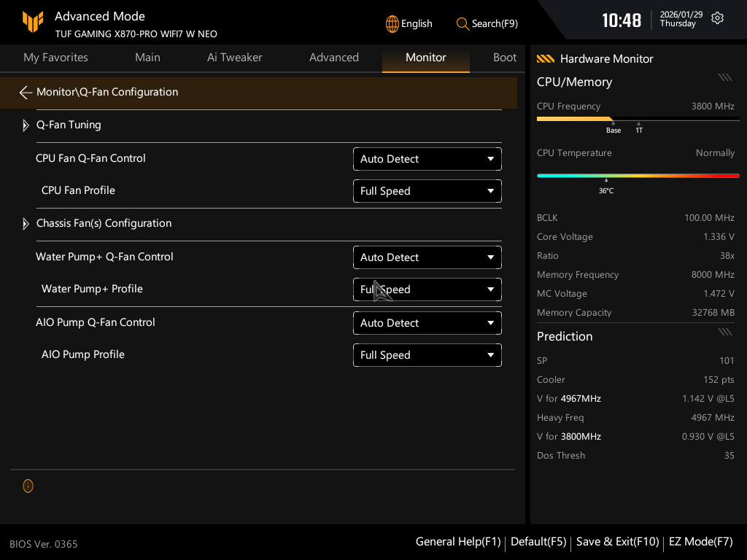Click the SP 101 prediction value
This screenshot has width=747, height=560.
pos(727,360)
